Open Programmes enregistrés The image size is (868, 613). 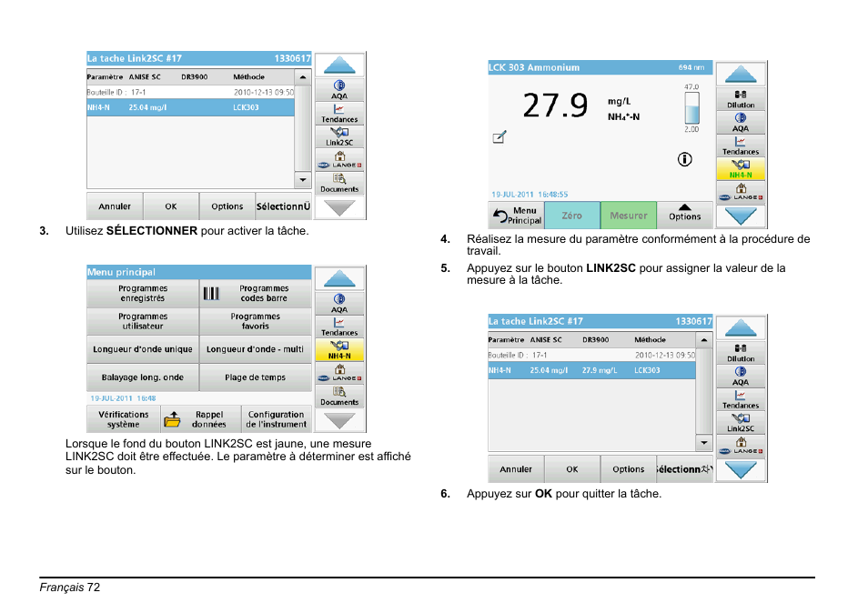(x=143, y=293)
